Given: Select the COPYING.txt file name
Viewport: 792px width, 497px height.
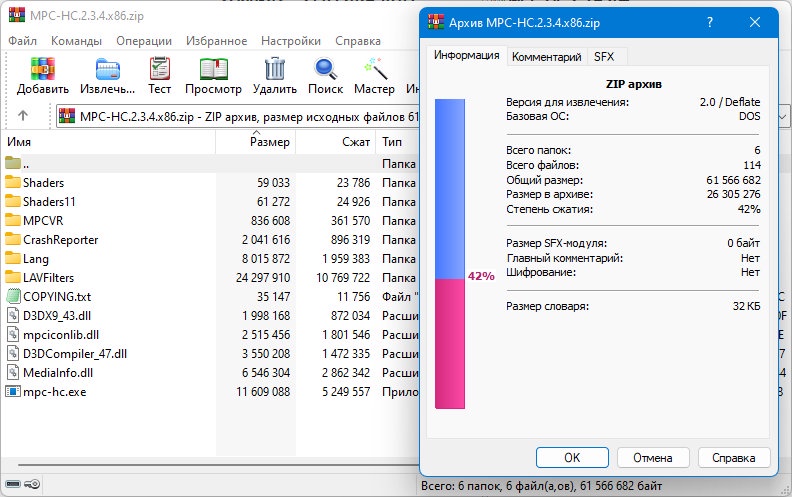Looking at the screenshot, I should coord(57,296).
